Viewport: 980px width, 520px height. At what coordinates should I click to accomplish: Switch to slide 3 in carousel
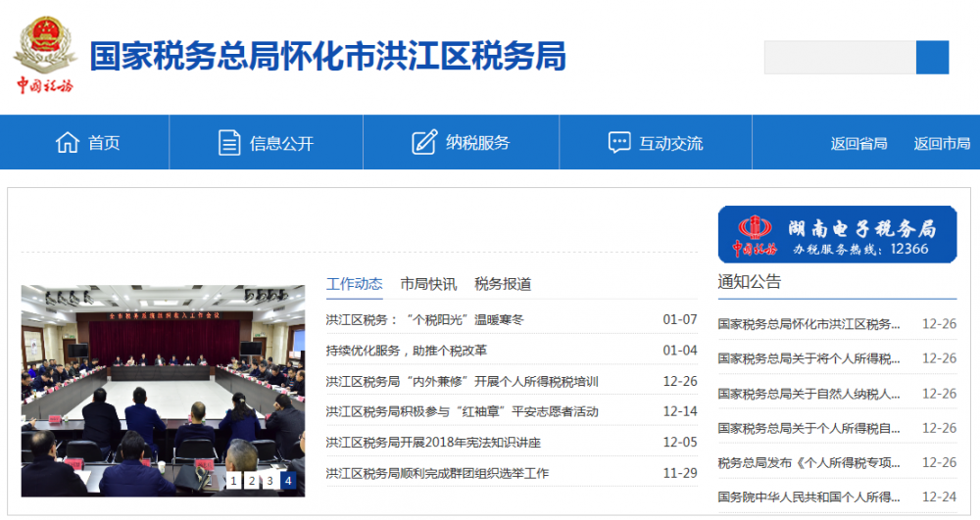coord(269,481)
